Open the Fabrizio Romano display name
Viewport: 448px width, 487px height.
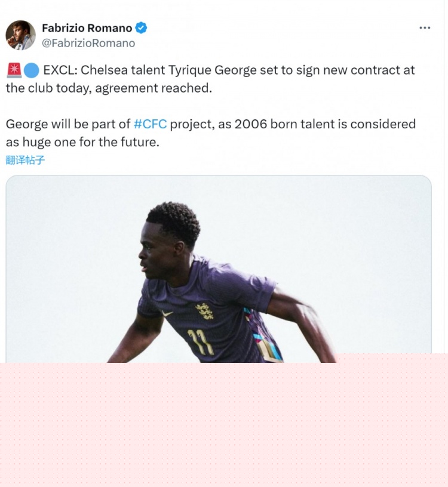[87, 28]
